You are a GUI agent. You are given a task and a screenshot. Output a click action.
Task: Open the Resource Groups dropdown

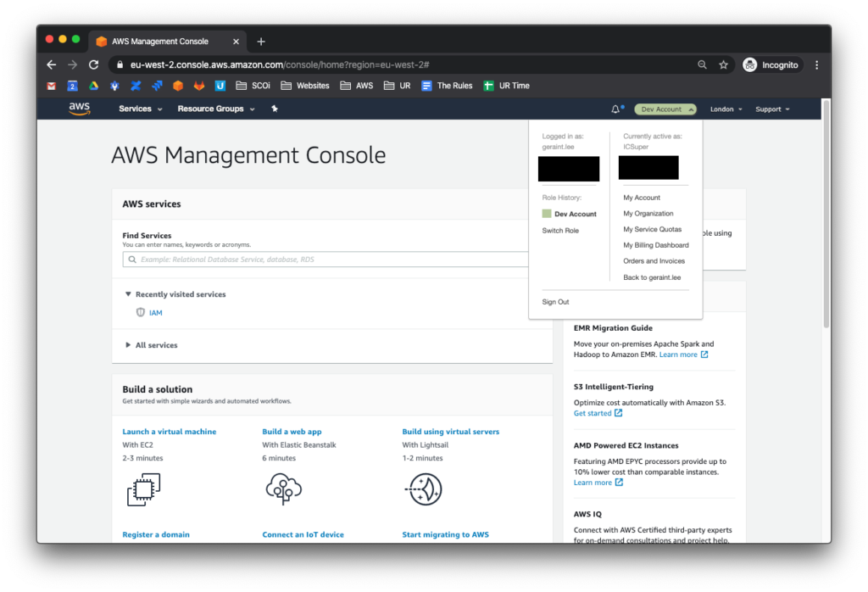216,109
